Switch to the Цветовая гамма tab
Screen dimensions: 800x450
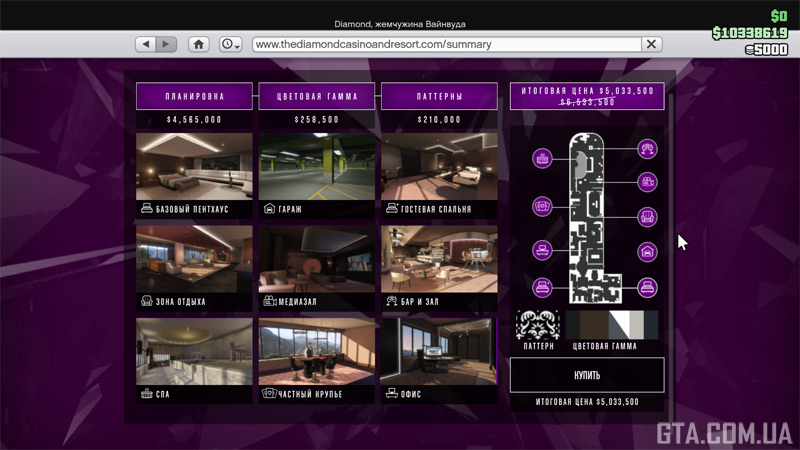click(317, 97)
